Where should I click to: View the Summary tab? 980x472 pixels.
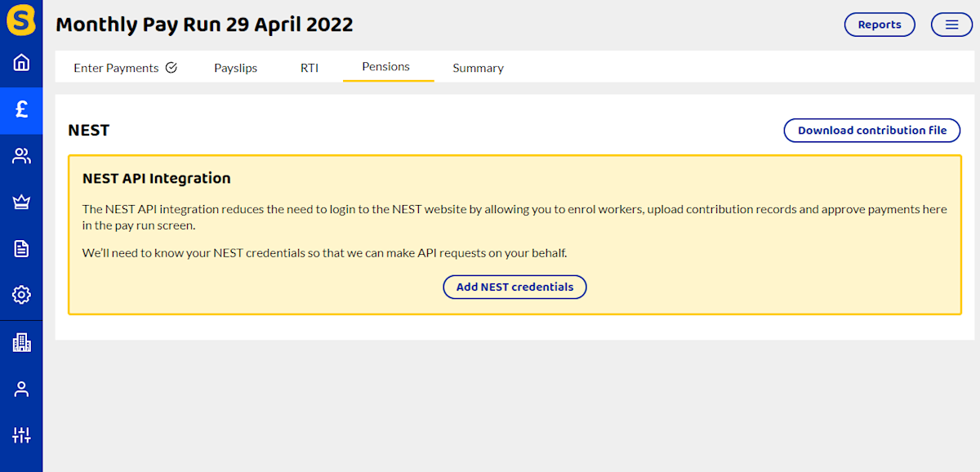click(x=478, y=68)
